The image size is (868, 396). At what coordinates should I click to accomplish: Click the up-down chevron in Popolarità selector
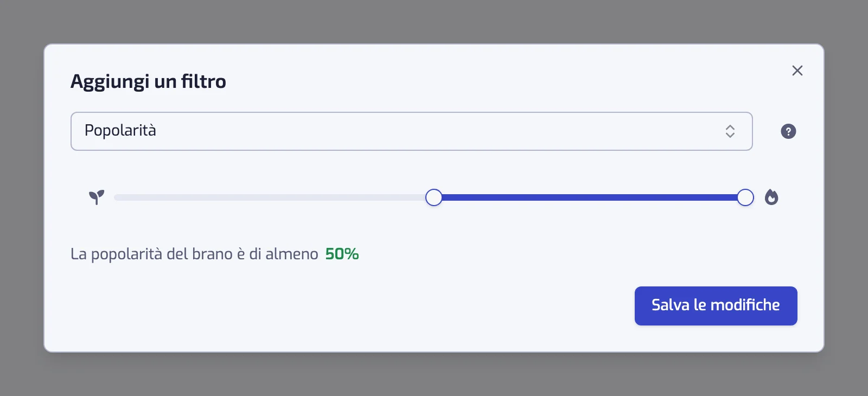pyautogui.click(x=730, y=131)
